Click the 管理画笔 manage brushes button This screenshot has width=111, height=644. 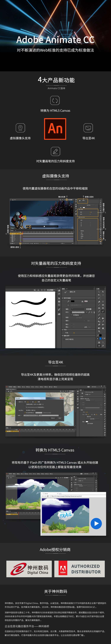click(76, 315)
